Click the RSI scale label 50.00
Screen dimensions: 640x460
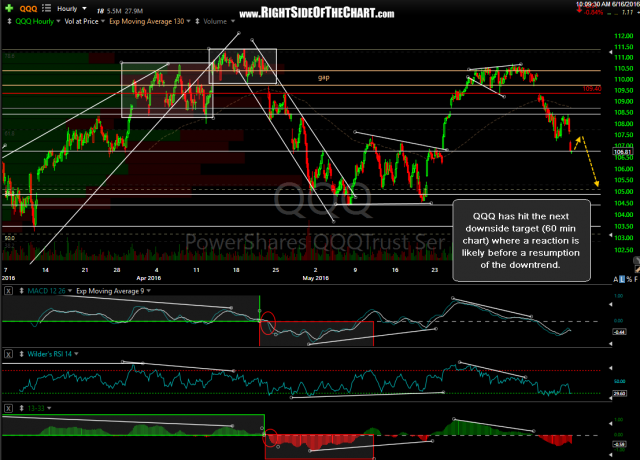620,381
